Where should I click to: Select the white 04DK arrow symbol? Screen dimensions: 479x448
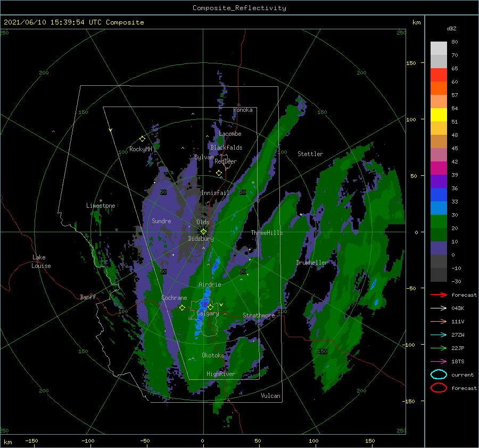pos(439,308)
